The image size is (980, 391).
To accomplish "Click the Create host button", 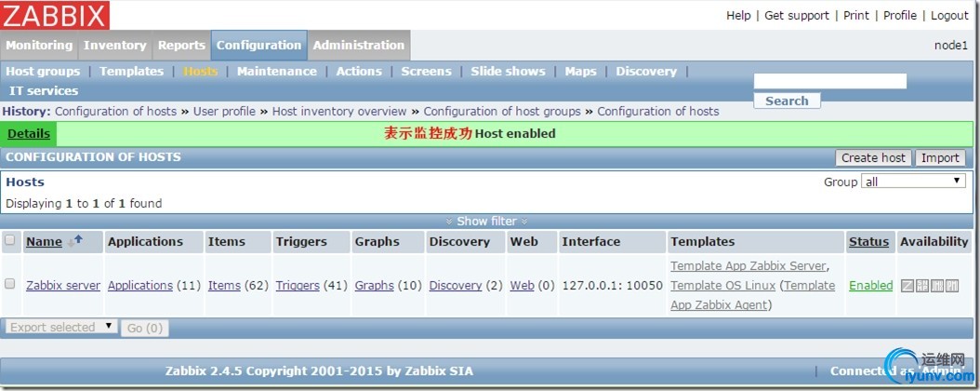I will pos(873,157).
